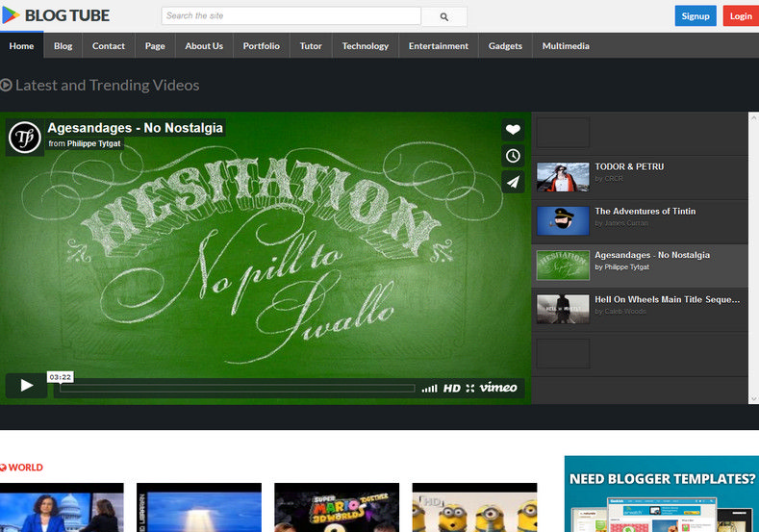Screen dimensions: 759x532
Task: Open the About Us menu item
Action: pos(204,46)
